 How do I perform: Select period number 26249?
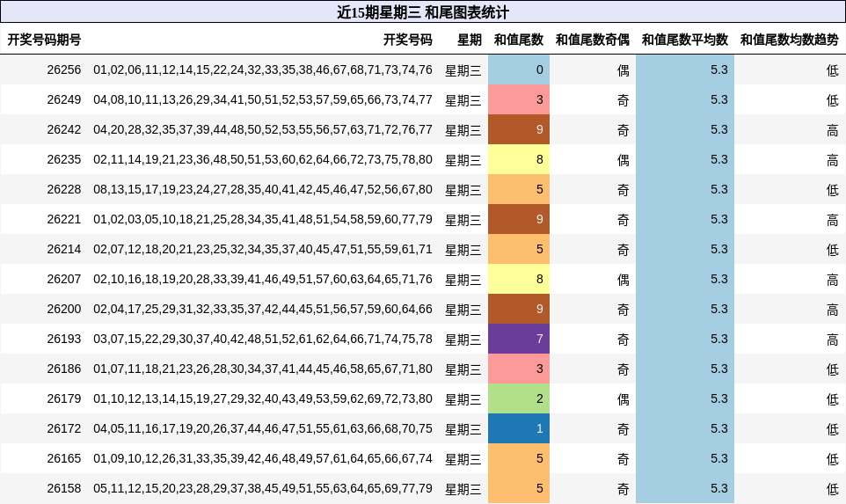point(63,99)
